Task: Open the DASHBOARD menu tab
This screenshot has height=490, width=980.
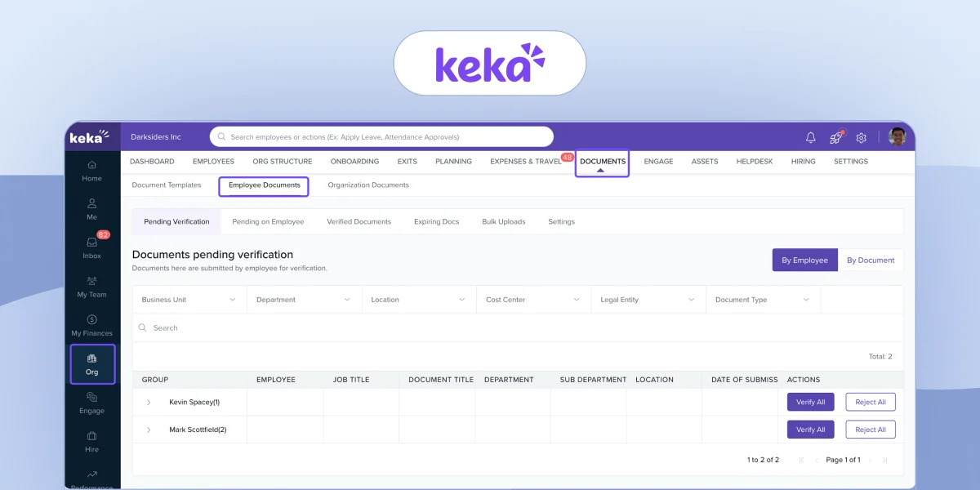Action: coord(152,162)
